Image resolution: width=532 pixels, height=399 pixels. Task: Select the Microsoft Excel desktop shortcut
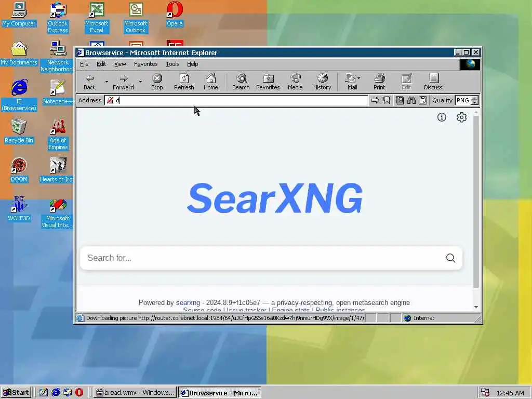pos(97,18)
